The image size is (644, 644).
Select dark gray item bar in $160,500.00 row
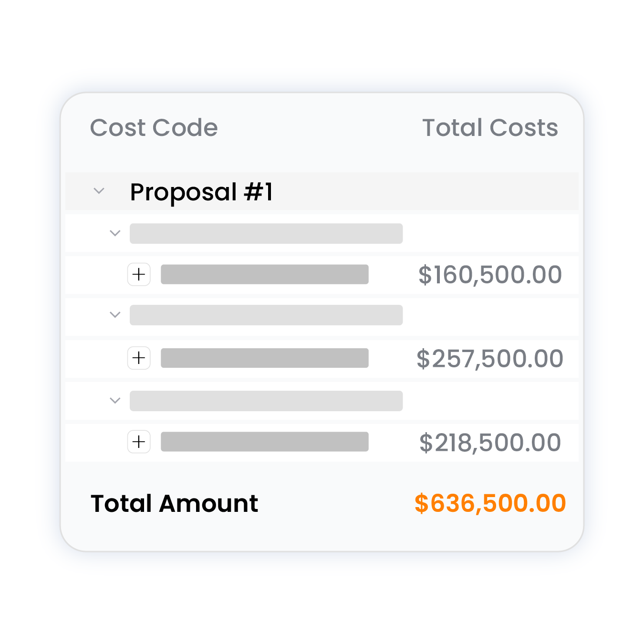point(264,274)
